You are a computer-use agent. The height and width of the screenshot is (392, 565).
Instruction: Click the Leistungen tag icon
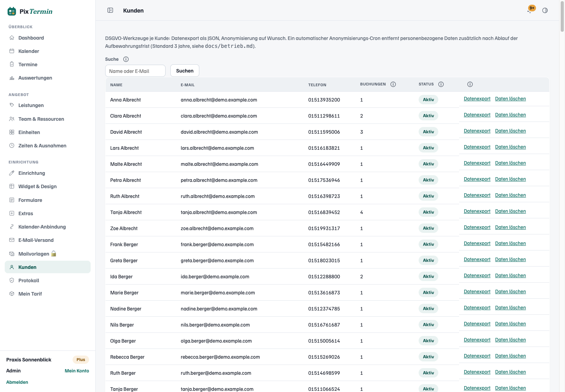pyautogui.click(x=12, y=105)
